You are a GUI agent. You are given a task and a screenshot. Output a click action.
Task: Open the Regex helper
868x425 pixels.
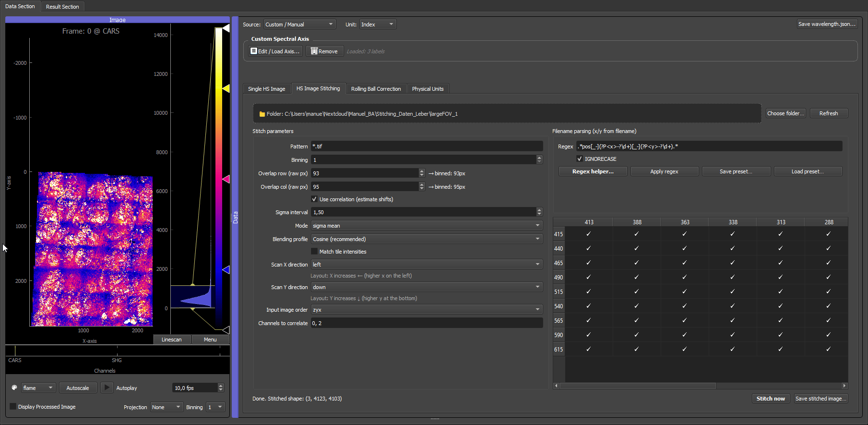[593, 171]
